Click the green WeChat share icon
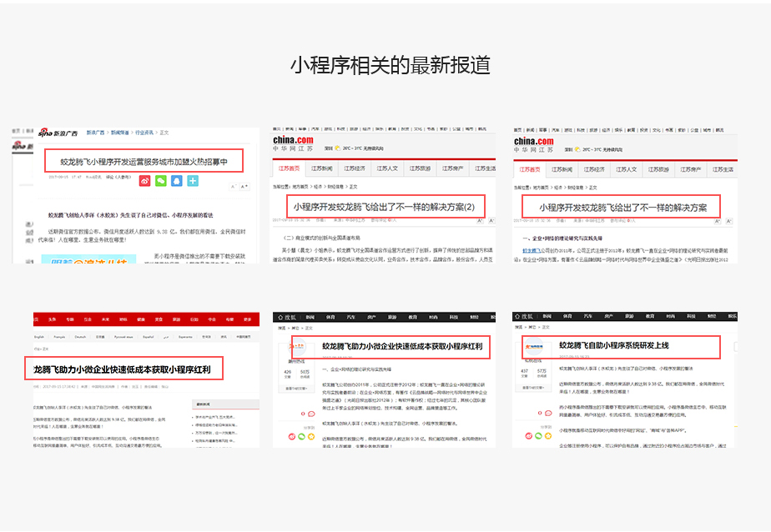 click(160, 181)
